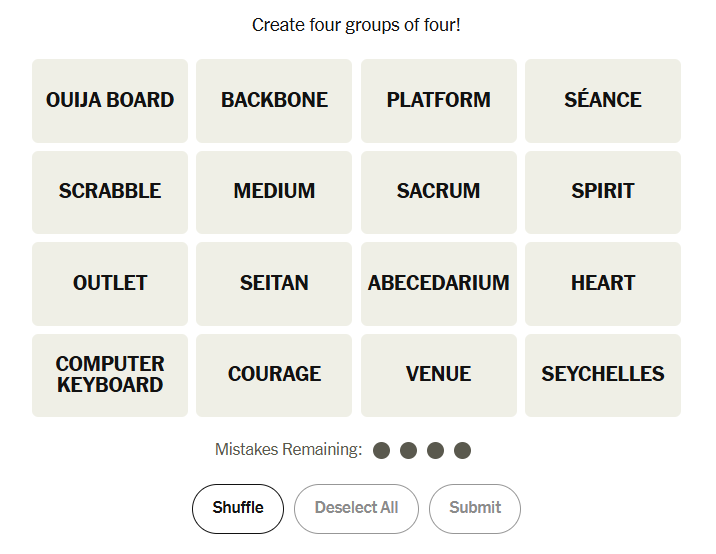The height and width of the screenshot is (554, 716).
Task: Select the SCRABBLE word card
Action: click(x=110, y=192)
